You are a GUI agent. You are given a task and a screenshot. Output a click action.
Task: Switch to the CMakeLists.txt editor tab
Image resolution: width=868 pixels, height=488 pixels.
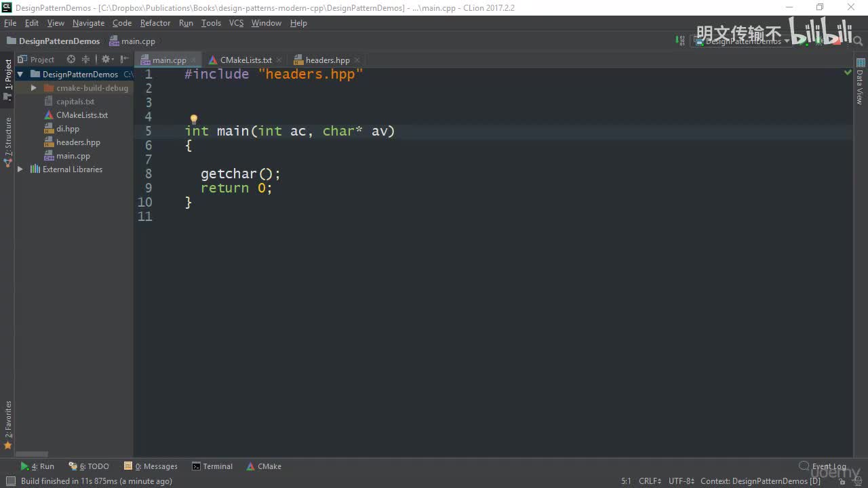click(245, 60)
